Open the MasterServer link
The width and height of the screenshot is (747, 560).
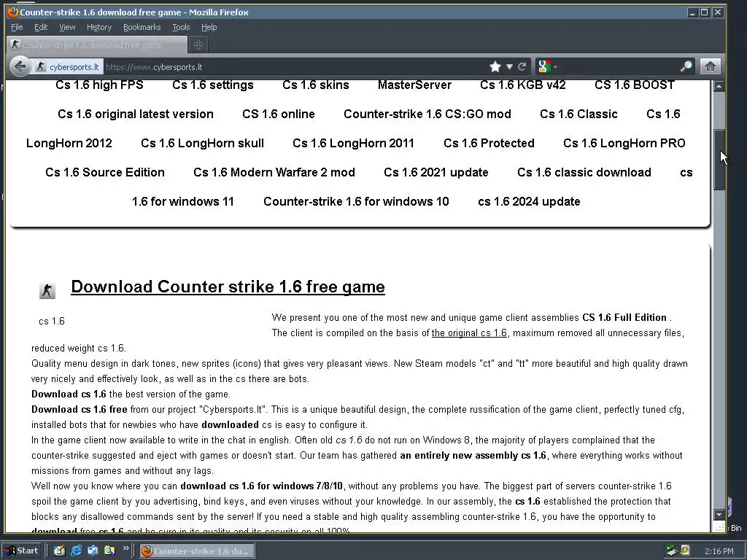click(x=414, y=85)
